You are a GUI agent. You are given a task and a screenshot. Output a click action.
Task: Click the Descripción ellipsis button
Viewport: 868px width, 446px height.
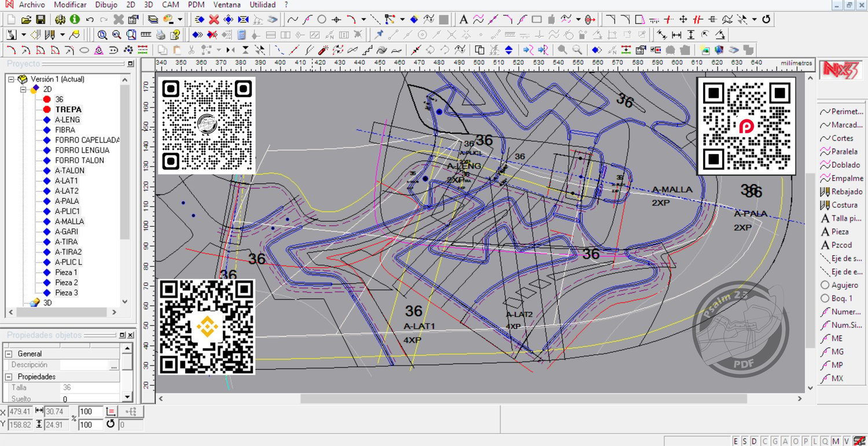click(113, 365)
